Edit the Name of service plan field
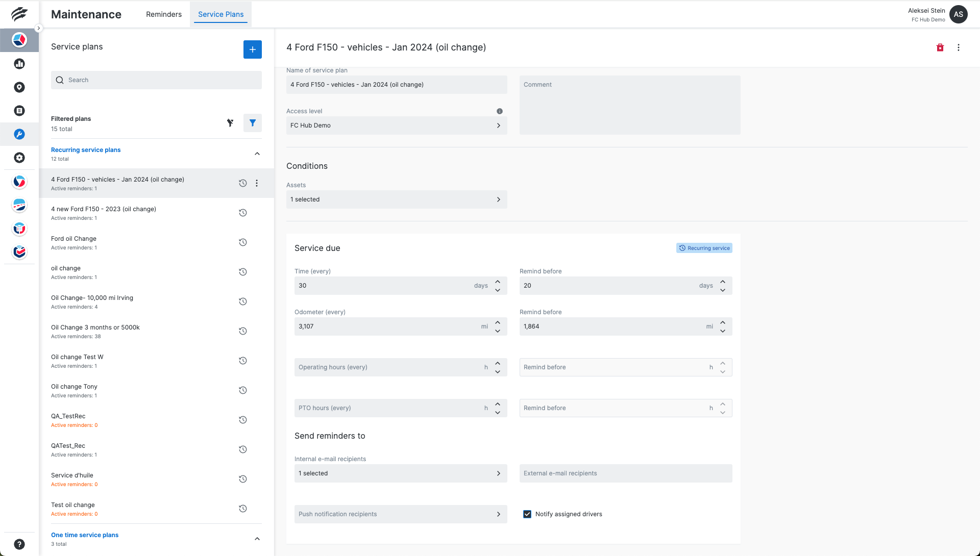Image resolution: width=980 pixels, height=556 pixels. coord(397,85)
